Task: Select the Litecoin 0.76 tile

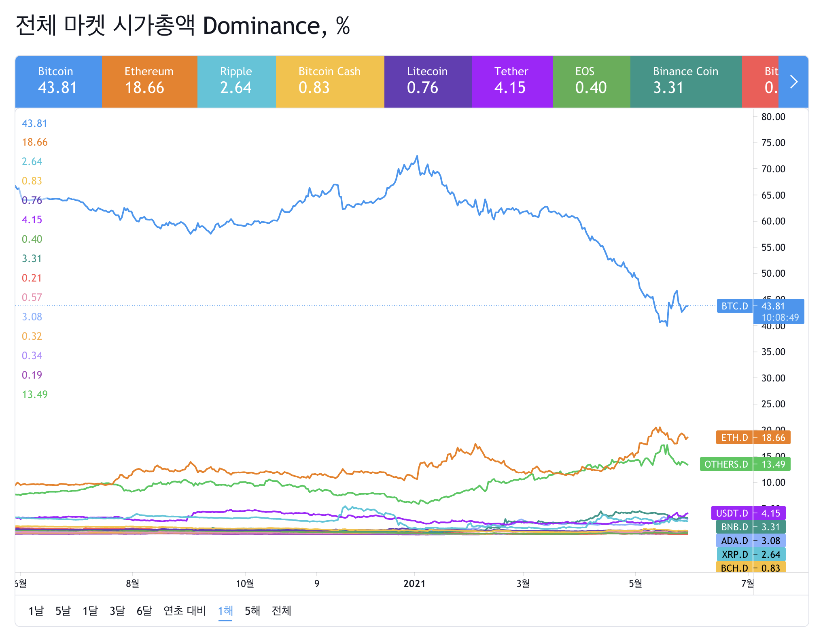Action: (427, 82)
